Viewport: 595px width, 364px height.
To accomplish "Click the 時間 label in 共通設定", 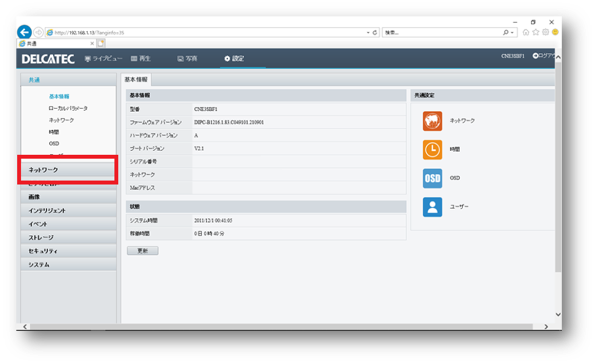I will (454, 149).
